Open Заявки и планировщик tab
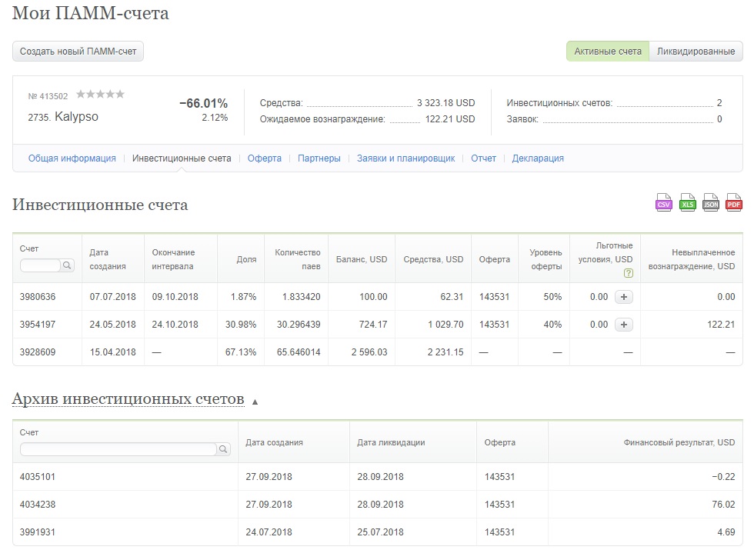This screenshot has height=560, width=754. coord(406,158)
